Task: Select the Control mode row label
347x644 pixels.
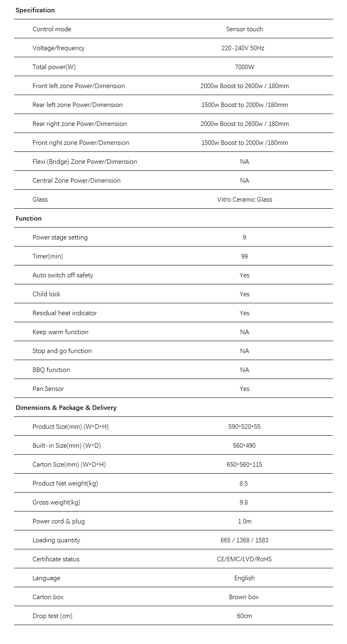Action: point(52,29)
